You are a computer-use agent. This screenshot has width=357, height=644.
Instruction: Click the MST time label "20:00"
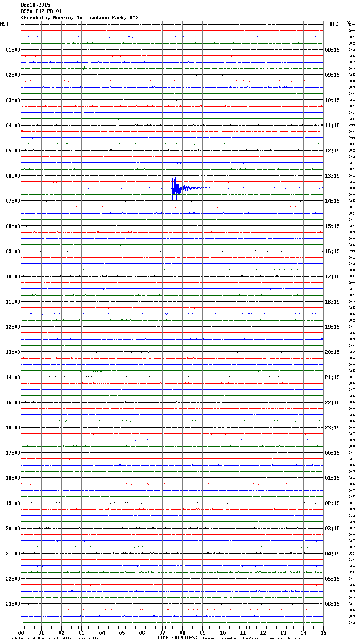click(x=13, y=529)
